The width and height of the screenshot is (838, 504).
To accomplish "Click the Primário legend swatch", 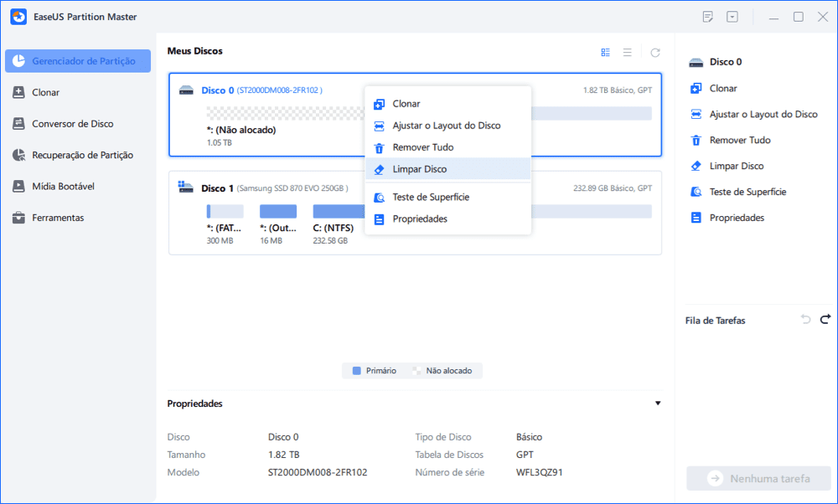I will (356, 371).
